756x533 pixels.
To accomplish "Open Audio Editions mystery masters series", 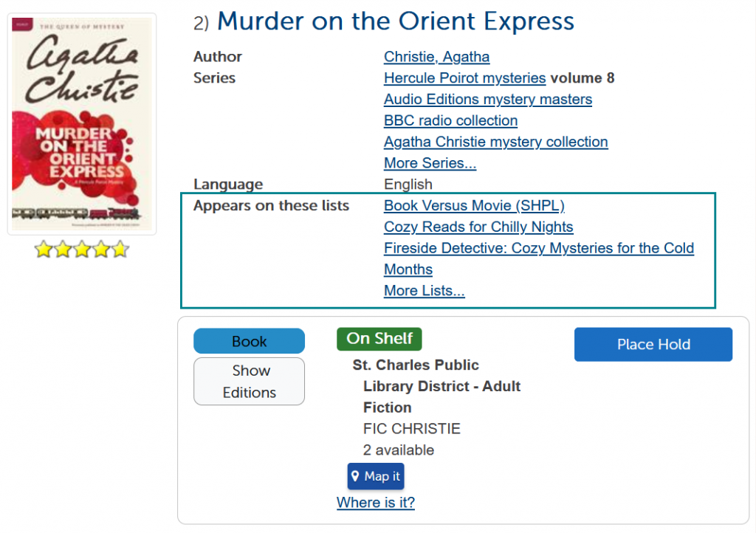I will [488, 99].
